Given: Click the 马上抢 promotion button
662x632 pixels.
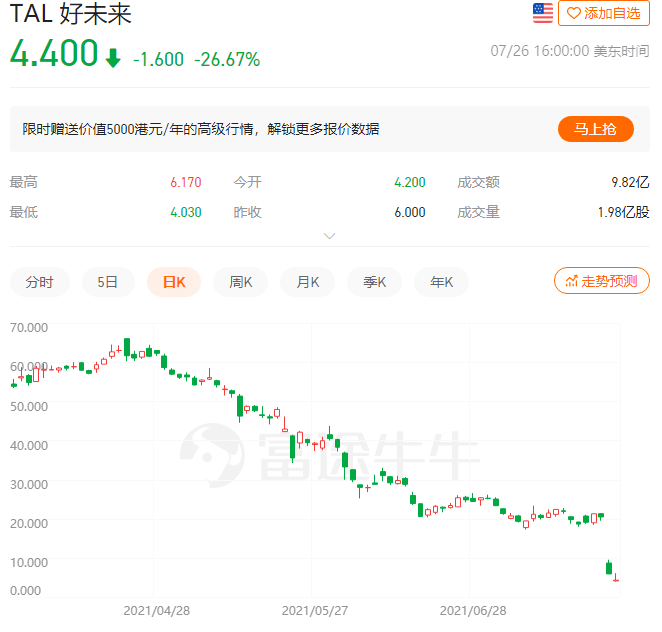Looking at the screenshot, I should 595,129.
